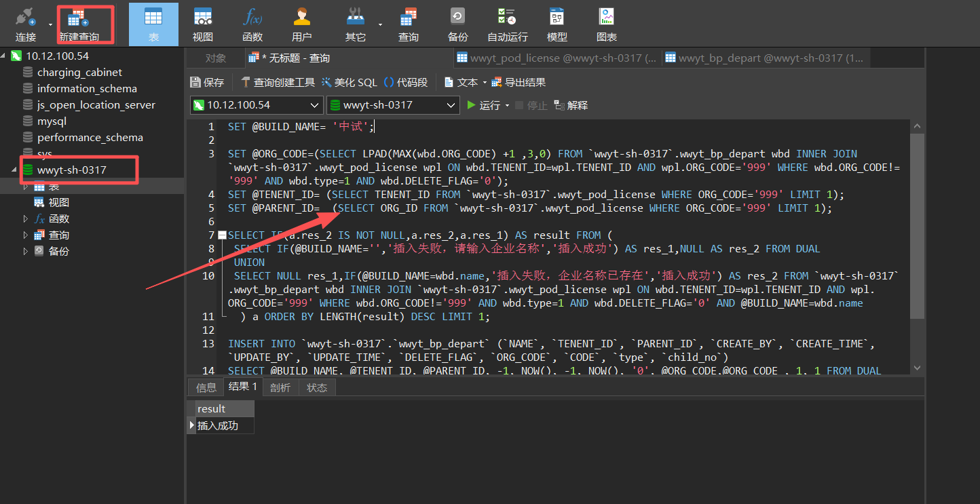Expand the 函数 tree node
Screen dimensions: 980x504
(x=26, y=219)
